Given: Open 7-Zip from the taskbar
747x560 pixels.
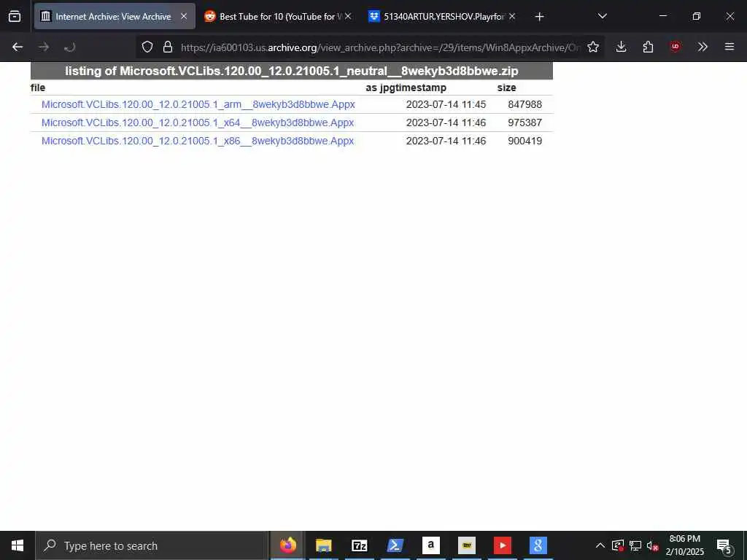Looking at the screenshot, I should (x=359, y=545).
